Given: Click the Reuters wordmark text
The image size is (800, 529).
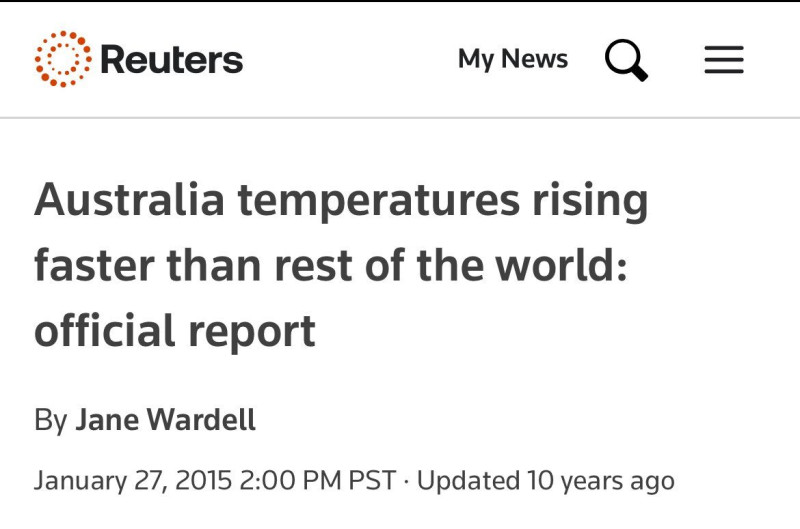Looking at the screenshot, I should point(171,60).
